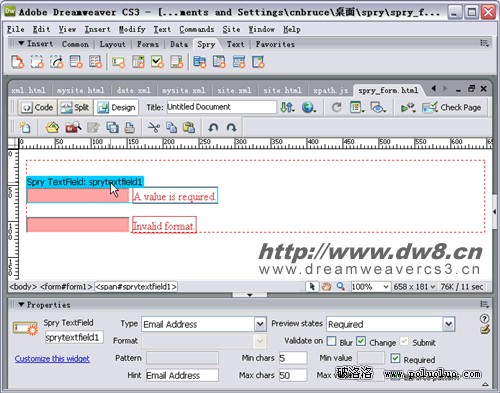
Task: Switch to Design view
Action: click(116, 107)
